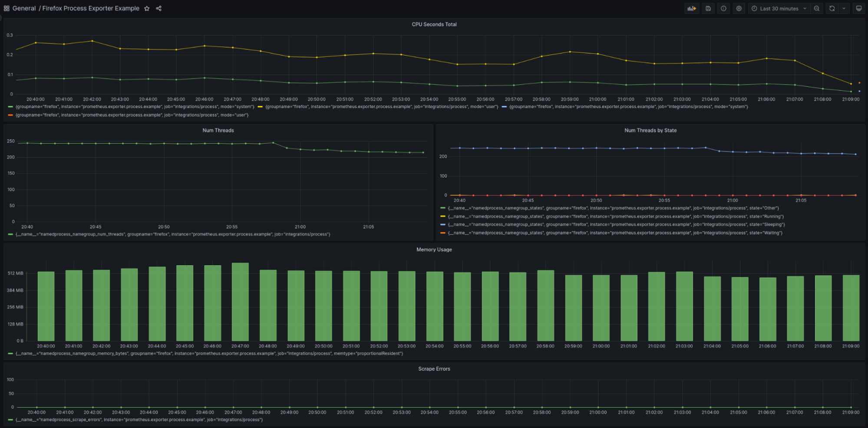
Task: Open the dashboards grid icon in breadcrumb
Action: (7, 8)
